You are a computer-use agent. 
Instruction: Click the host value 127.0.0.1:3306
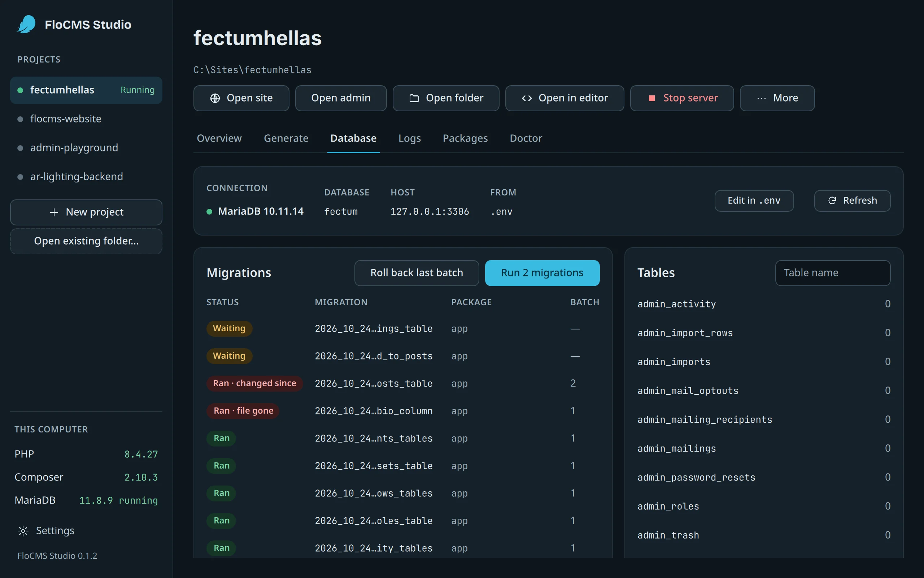coord(430,212)
